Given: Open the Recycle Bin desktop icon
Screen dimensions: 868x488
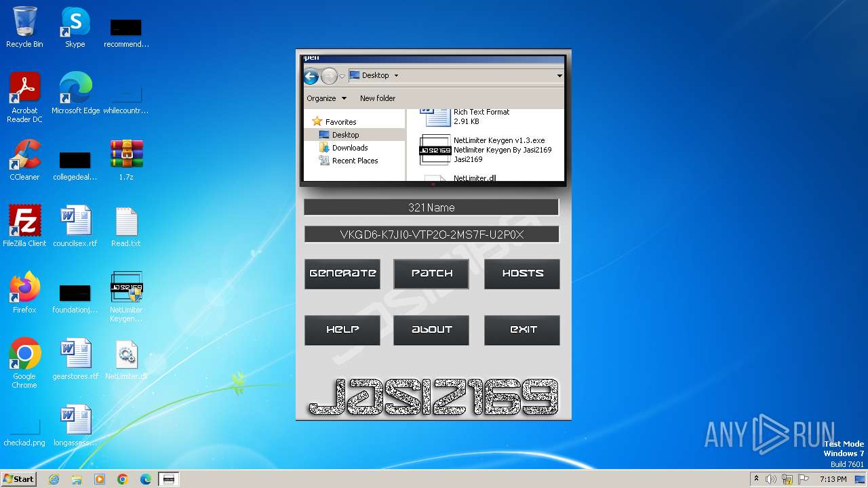Looking at the screenshot, I should [x=24, y=27].
